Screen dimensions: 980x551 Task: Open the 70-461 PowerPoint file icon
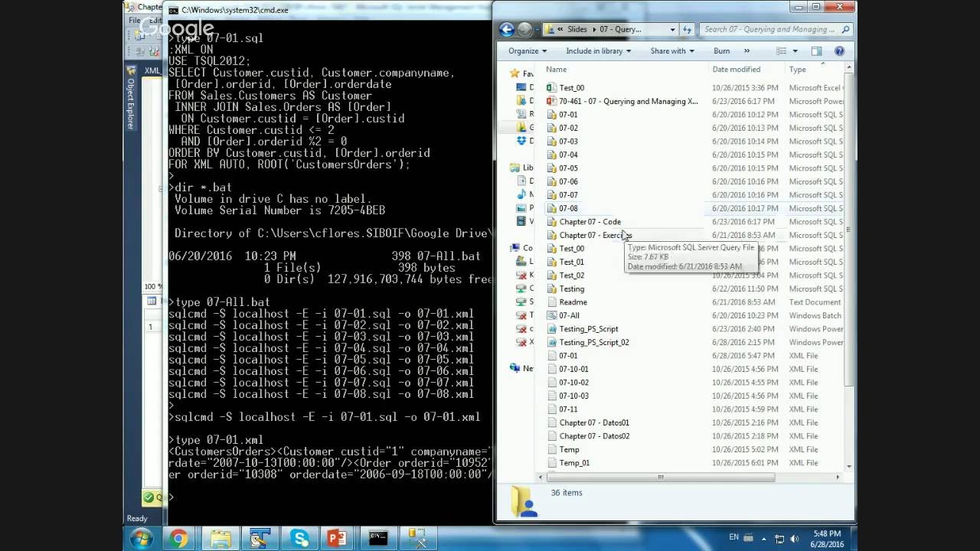[552, 101]
